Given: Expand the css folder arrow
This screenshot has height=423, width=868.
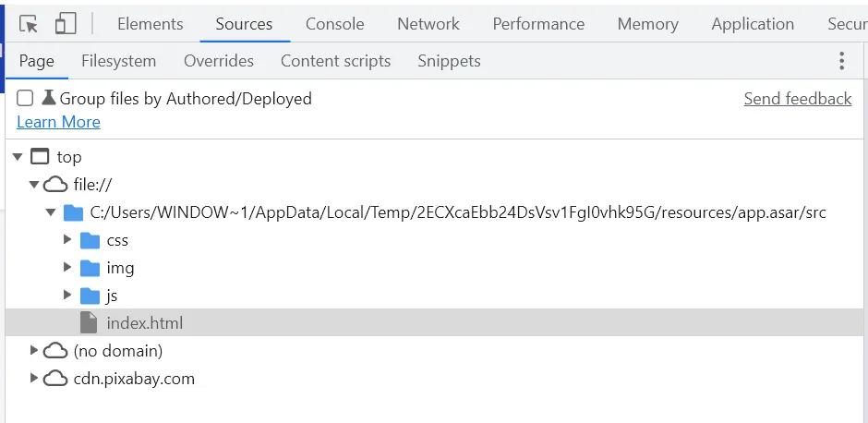Looking at the screenshot, I should 67,240.
